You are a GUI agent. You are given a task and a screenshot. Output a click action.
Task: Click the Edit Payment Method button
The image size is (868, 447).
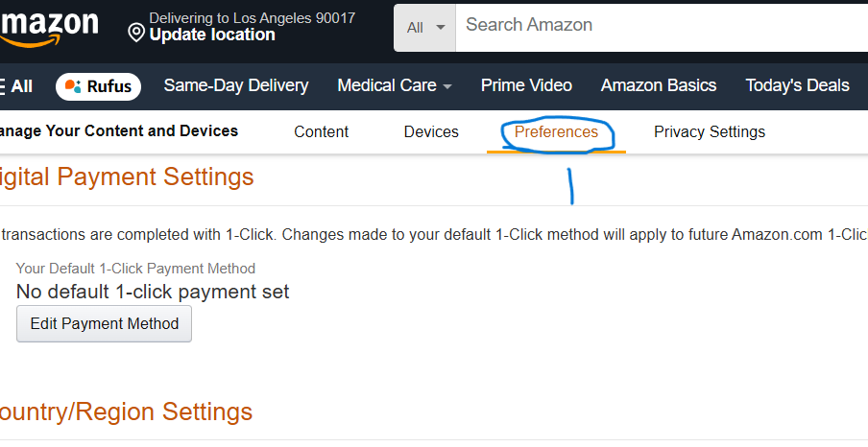click(x=105, y=324)
